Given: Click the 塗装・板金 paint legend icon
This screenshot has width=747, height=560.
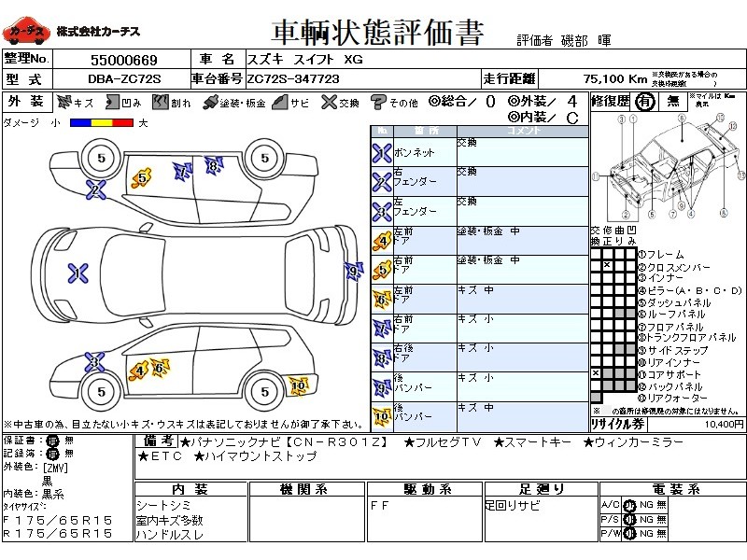Looking at the screenshot, I should (210, 103).
